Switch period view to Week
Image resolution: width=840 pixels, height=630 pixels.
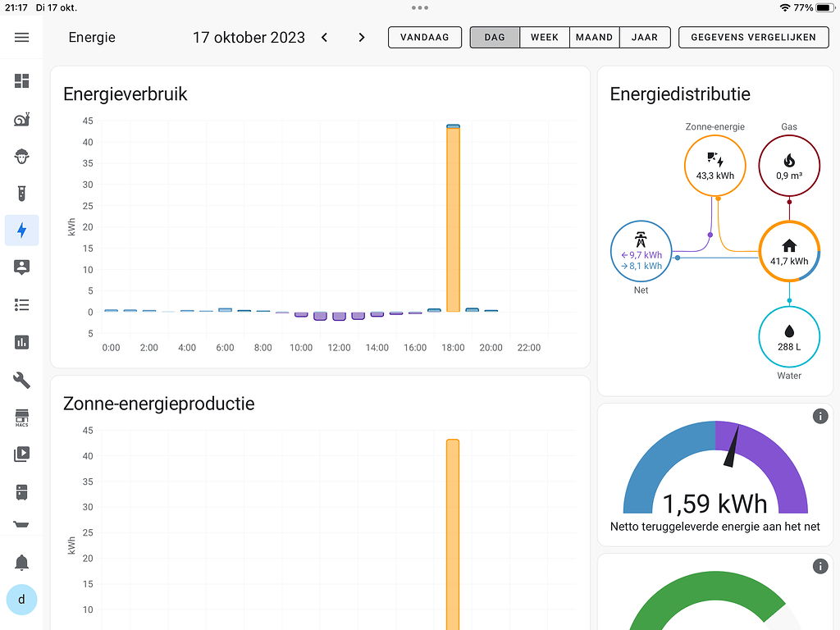[x=545, y=38]
